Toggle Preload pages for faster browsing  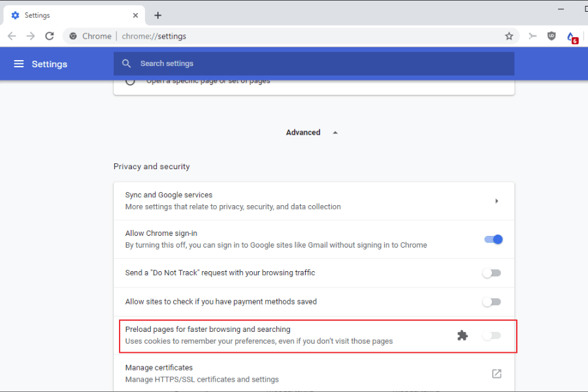491,336
